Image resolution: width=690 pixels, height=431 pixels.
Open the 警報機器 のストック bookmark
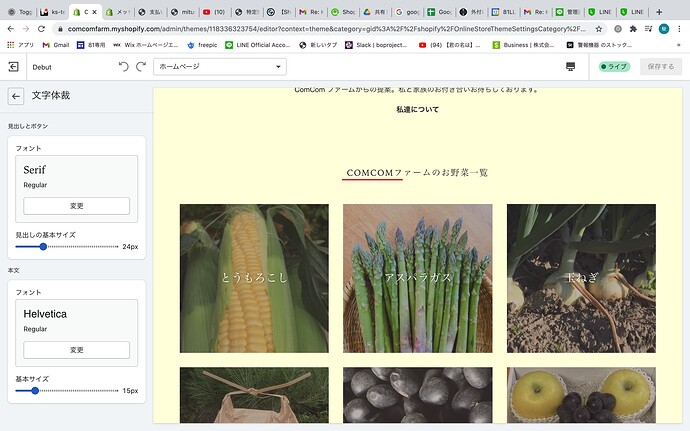point(599,45)
